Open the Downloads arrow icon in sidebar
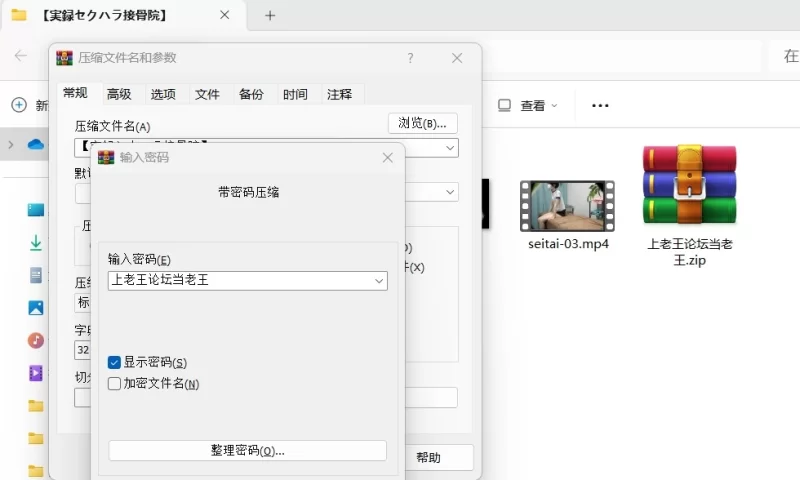This screenshot has width=800, height=480. [x=36, y=243]
